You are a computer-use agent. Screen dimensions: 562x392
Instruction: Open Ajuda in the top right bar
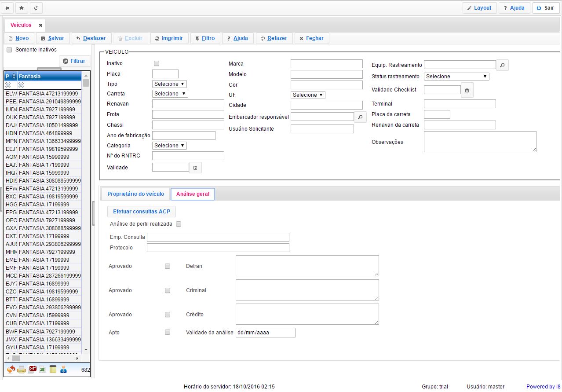click(514, 8)
